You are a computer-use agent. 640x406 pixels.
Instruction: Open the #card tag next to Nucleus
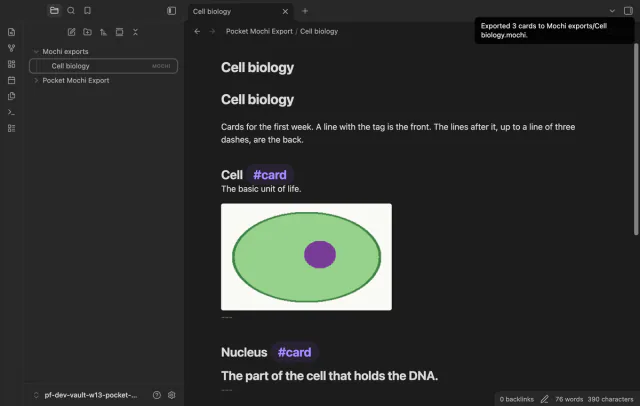(294, 352)
